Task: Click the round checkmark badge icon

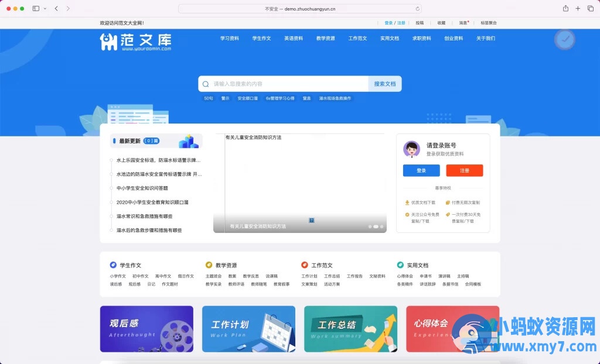Action: point(564,39)
